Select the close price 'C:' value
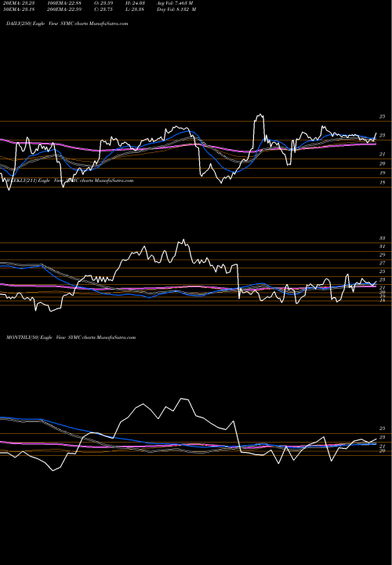 pyautogui.click(x=103, y=9)
